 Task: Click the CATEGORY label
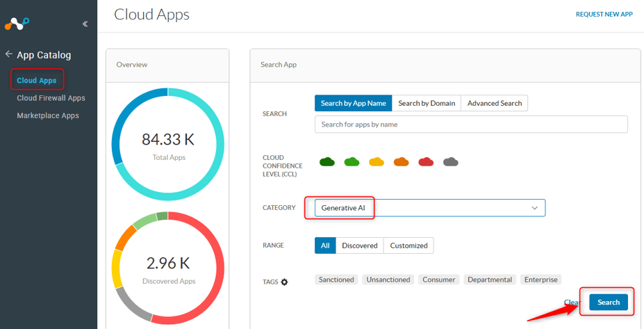(x=279, y=208)
